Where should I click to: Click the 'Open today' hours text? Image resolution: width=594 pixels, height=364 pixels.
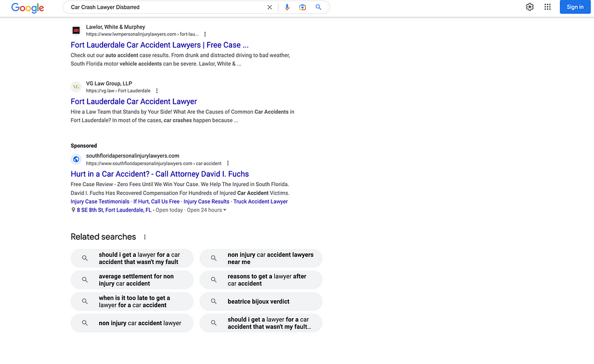(169, 210)
